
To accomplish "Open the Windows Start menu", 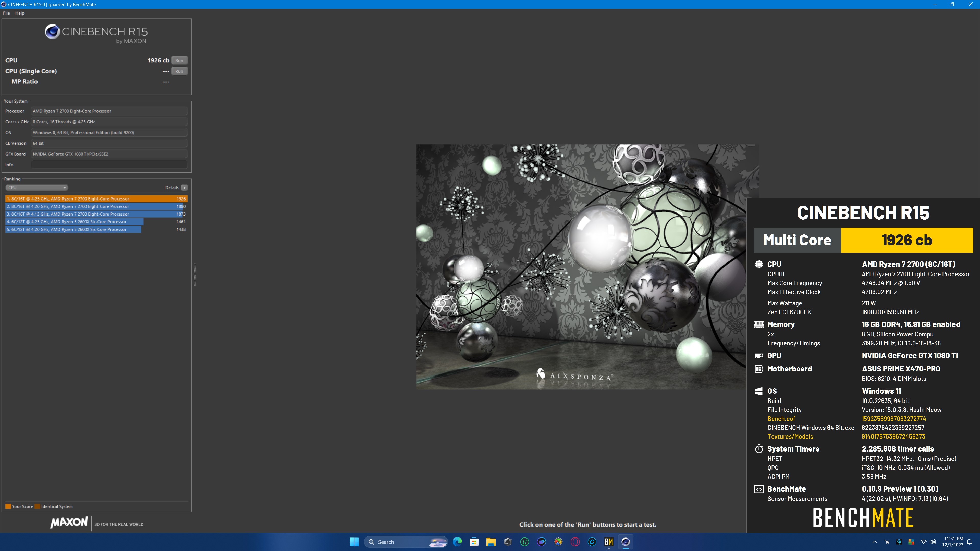I will [354, 542].
